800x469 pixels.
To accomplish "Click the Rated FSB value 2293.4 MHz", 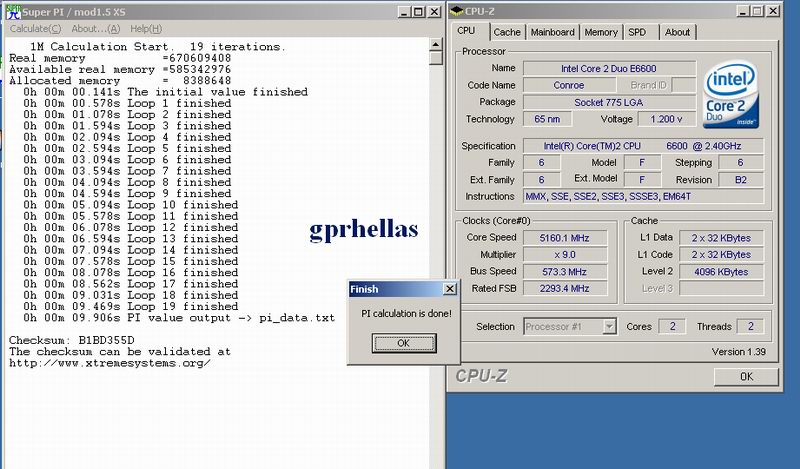I will (565, 288).
